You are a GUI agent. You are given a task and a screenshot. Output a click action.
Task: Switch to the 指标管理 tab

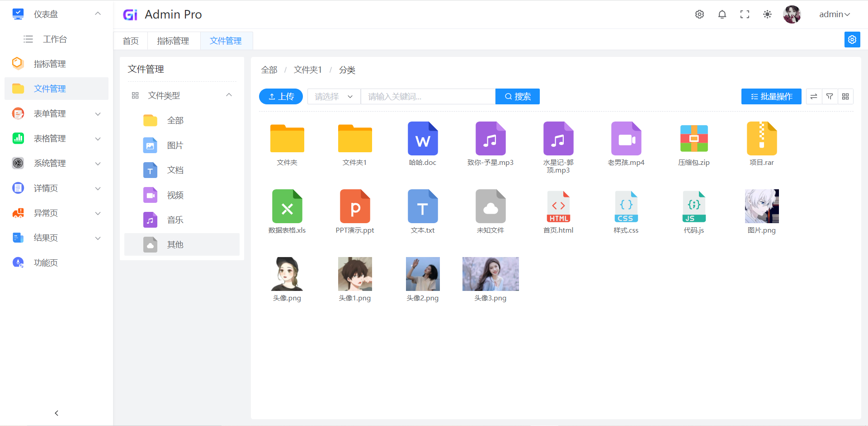point(173,41)
